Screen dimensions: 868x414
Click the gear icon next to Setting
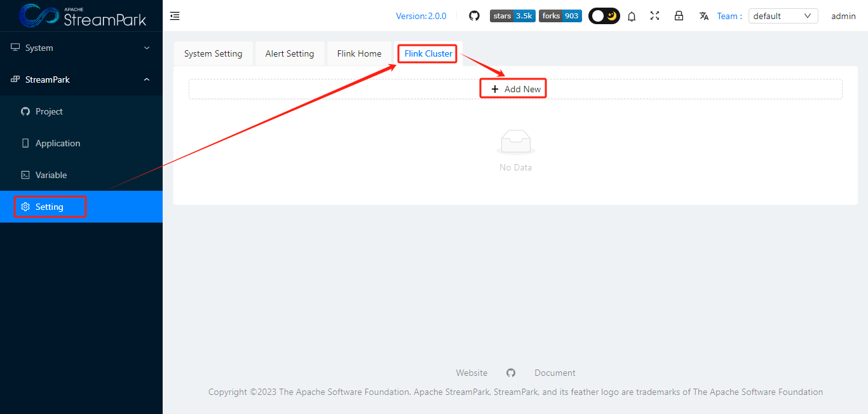point(25,206)
